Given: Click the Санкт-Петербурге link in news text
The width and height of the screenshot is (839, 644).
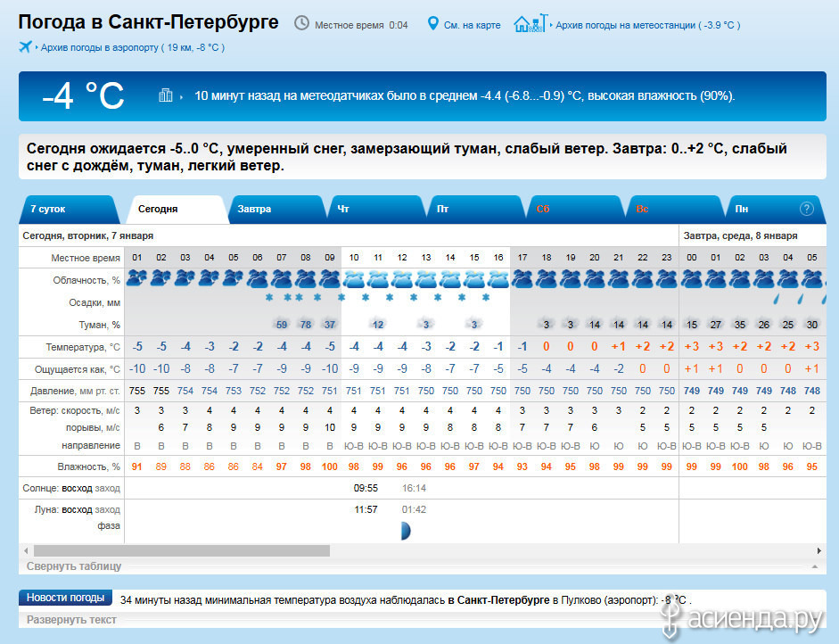Looking at the screenshot, I should coord(498,600).
